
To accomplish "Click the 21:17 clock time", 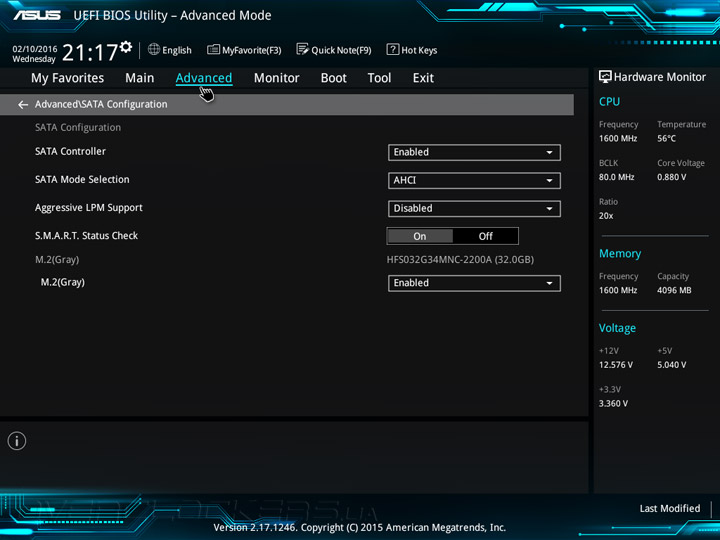I will tap(90, 52).
